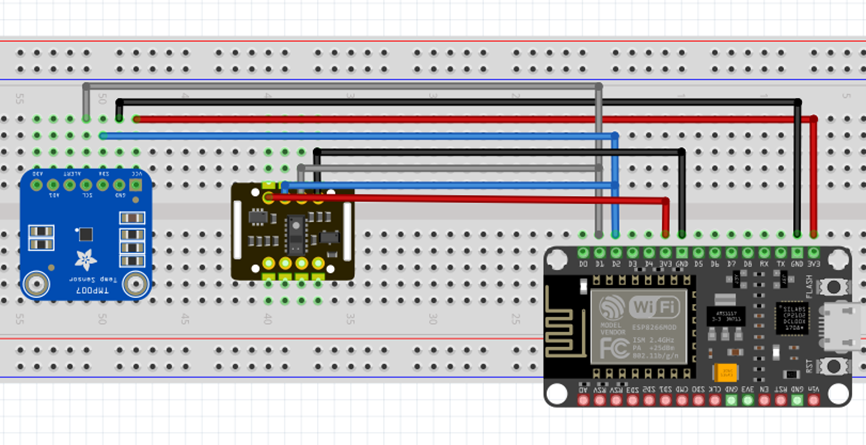Click the GND pin next to TX

pyautogui.click(x=798, y=253)
